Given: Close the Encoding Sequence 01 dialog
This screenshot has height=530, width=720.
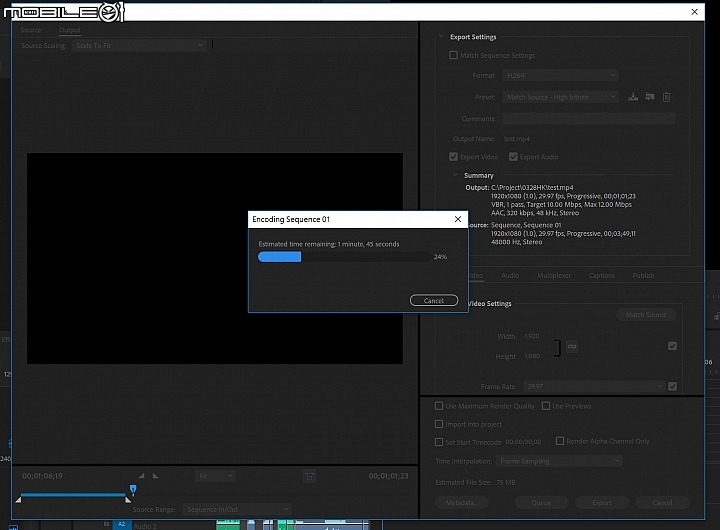Looking at the screenshot, I should [458, 219].
